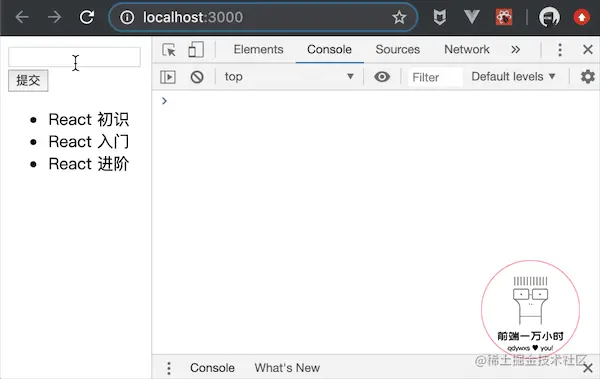Viewport: 600px width, 379px height.
Task: View site information icon in address bar
Action: pyautogui.click(x=127, y=17)
